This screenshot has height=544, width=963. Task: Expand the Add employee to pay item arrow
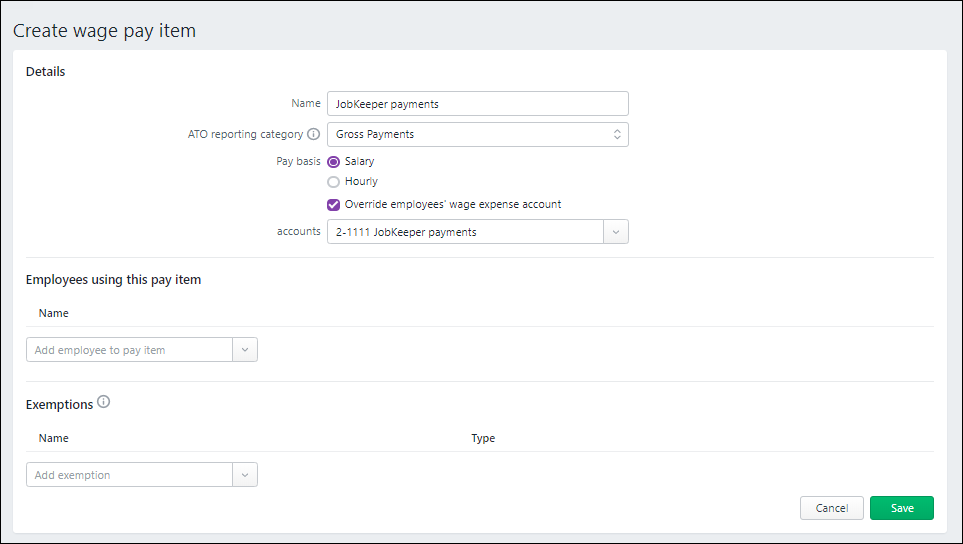245,350
